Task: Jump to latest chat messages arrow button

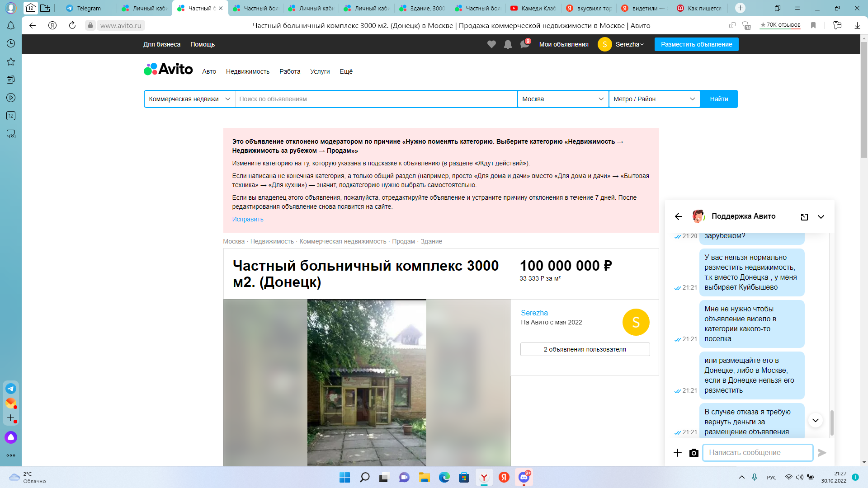Action: (x=815, y=420)
